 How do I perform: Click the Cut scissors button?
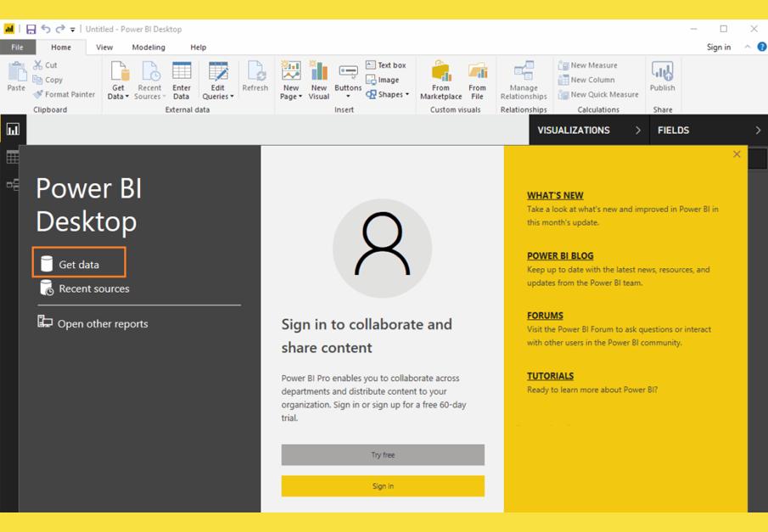(45, 64)
